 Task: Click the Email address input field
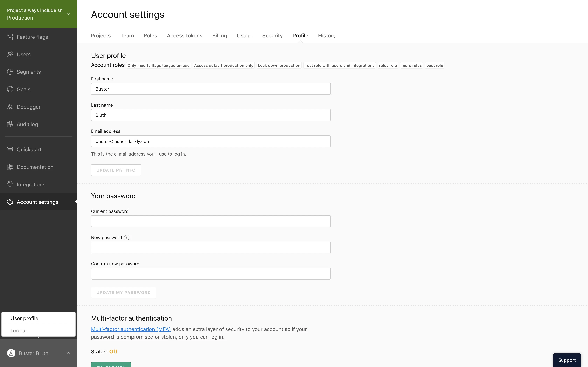[210, 141]
